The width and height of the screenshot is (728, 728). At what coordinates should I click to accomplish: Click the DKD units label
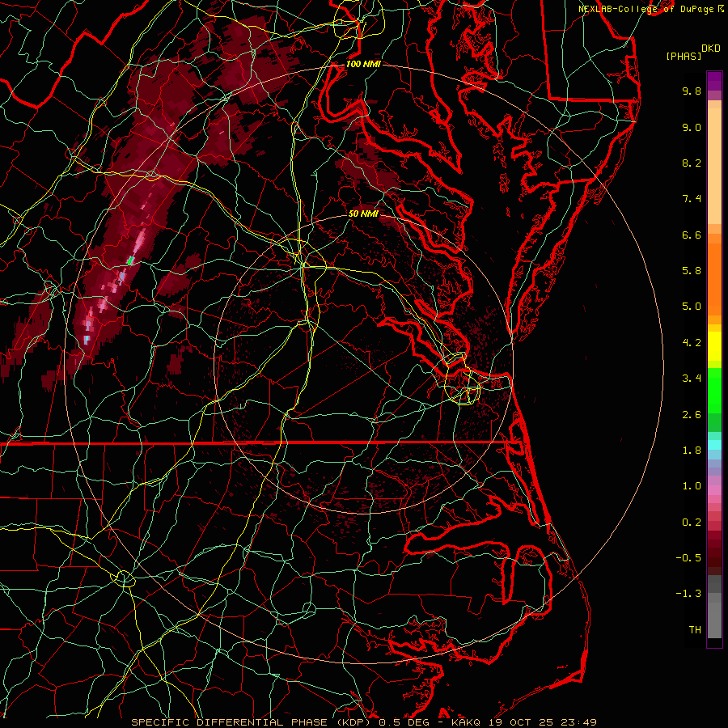[x=711, y=49]
